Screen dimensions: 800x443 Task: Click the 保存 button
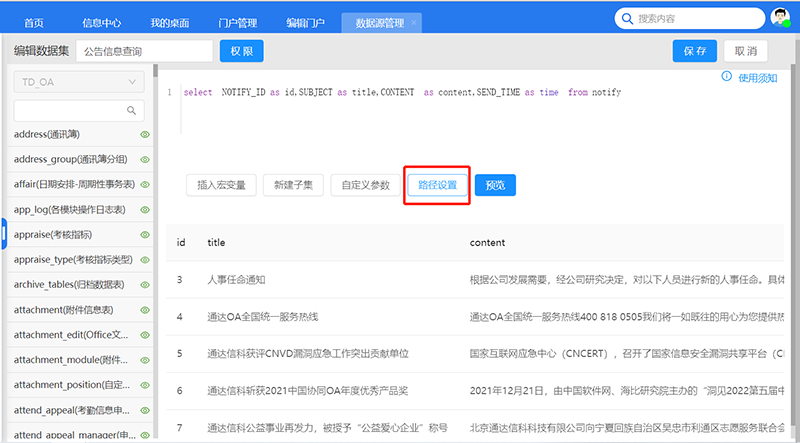point(695,51)
